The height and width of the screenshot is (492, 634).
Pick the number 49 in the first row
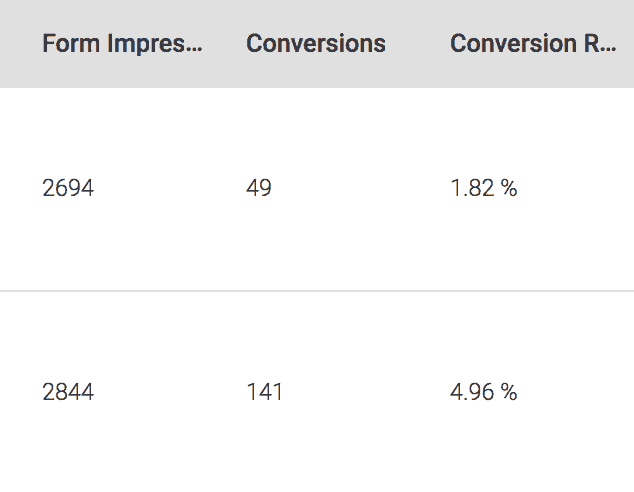click(x=258, y=188)
